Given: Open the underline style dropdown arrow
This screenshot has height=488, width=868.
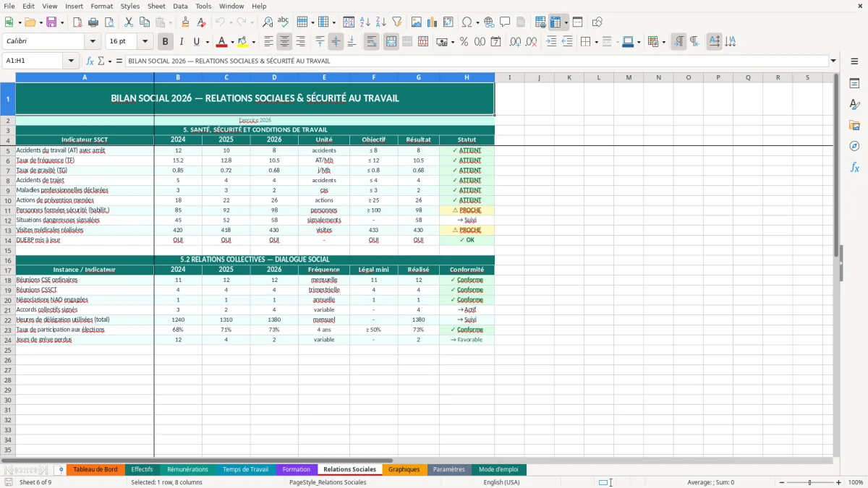Looking at the screenshot, I should click(206, 42).
